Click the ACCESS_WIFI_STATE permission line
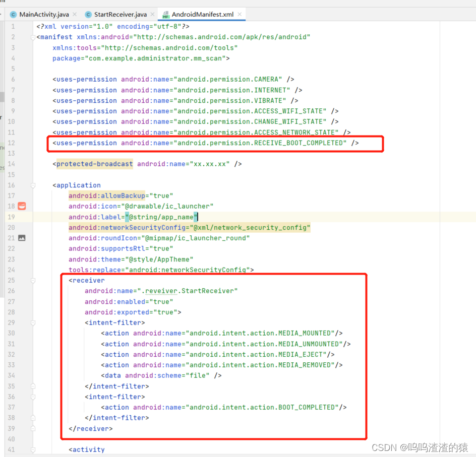 [x=196, y=111]
